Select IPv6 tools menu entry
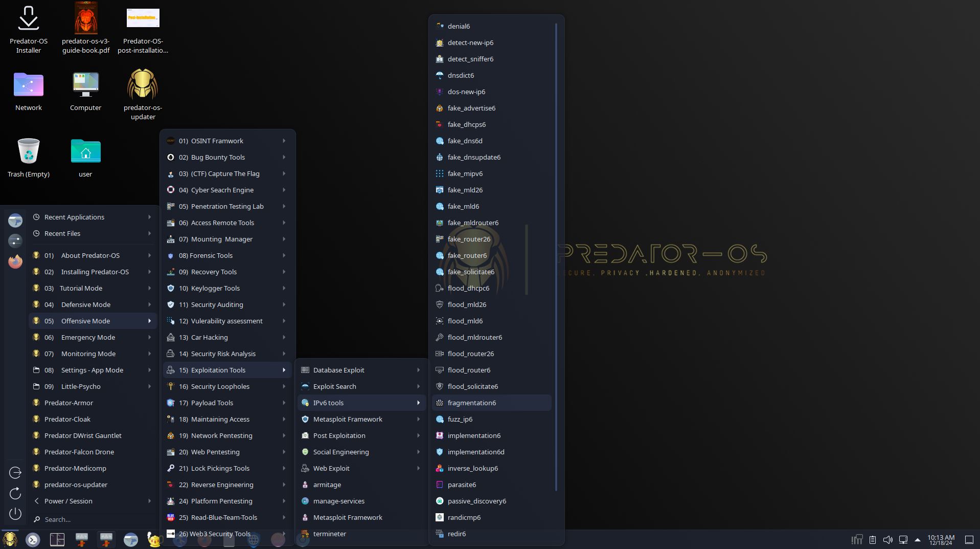This screenshot has height=549, width=980. 361,403
